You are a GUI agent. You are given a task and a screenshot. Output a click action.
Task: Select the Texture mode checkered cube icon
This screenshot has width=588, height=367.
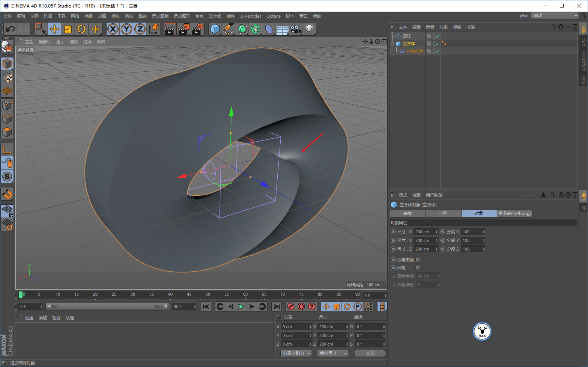point(7,78)
